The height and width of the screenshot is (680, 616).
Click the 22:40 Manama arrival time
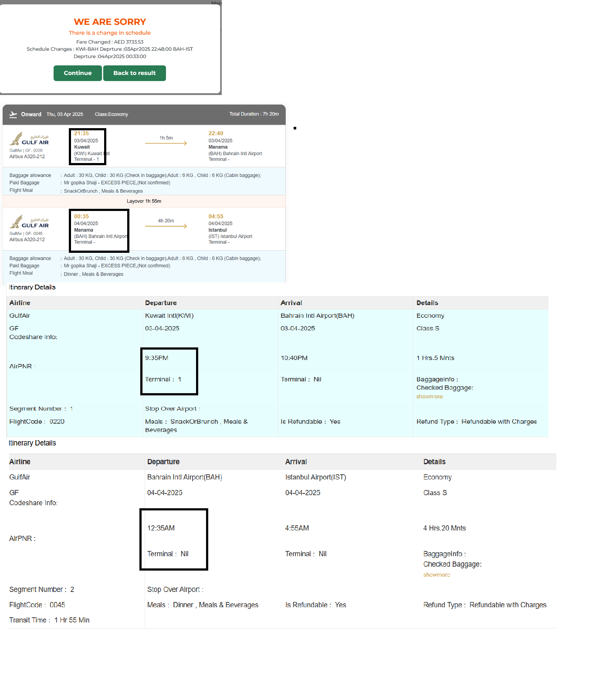pyautogui.click(x=216, y=133)
